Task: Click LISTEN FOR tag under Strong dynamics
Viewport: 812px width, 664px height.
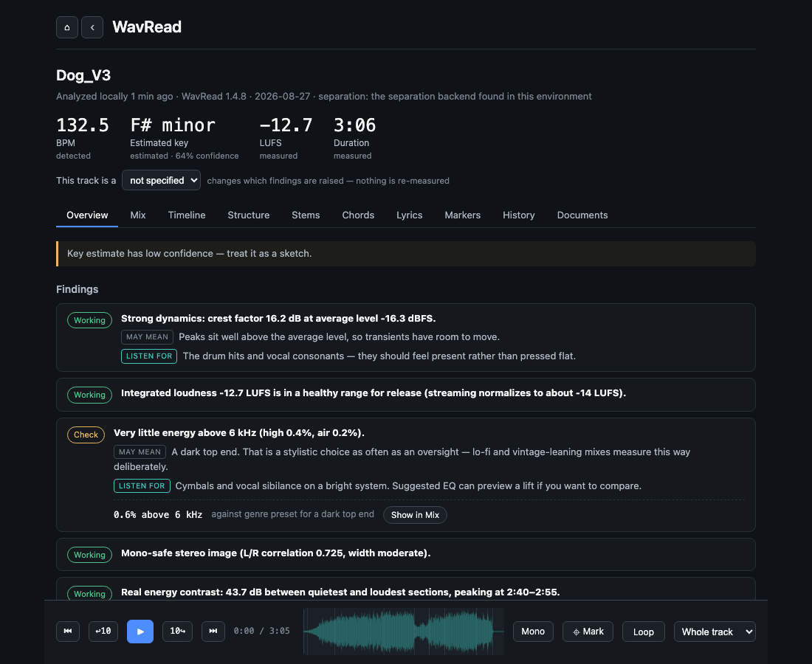Action: coord(149,356)
